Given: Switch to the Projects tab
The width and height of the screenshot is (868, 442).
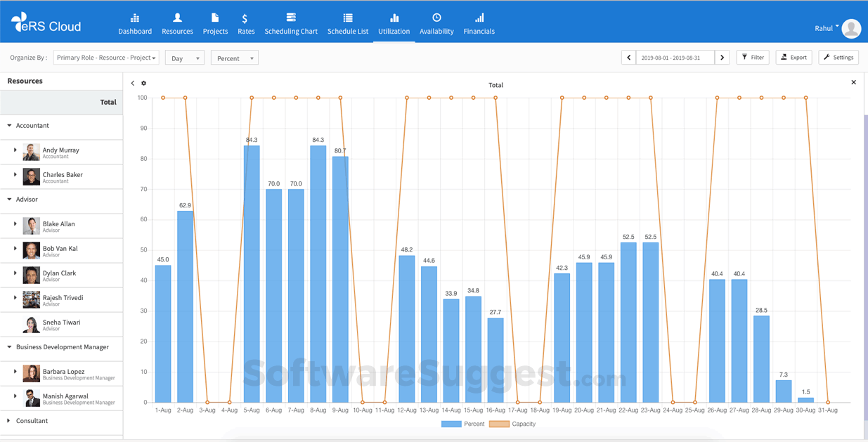Looking at the screenshot, I should (x=215, y=23).
